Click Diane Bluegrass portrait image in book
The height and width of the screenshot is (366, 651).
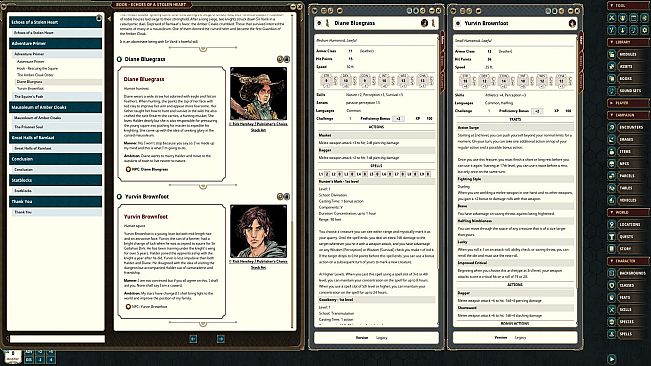(258, 94)
